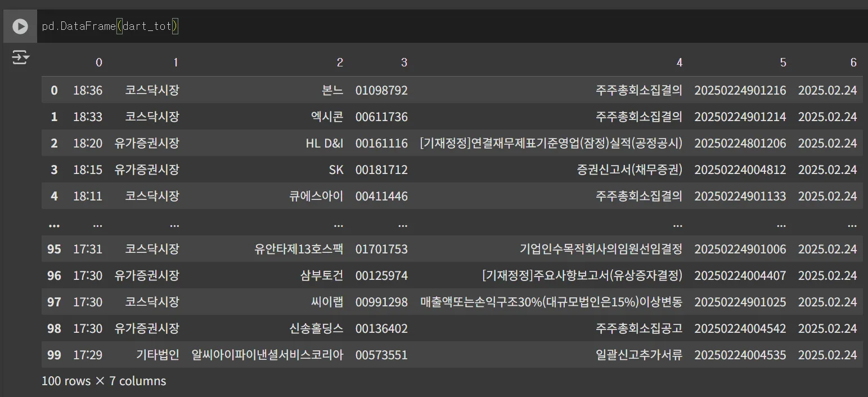Click row index 0
The height and width of the screenshot is (397, 868).
pos(54,90)
